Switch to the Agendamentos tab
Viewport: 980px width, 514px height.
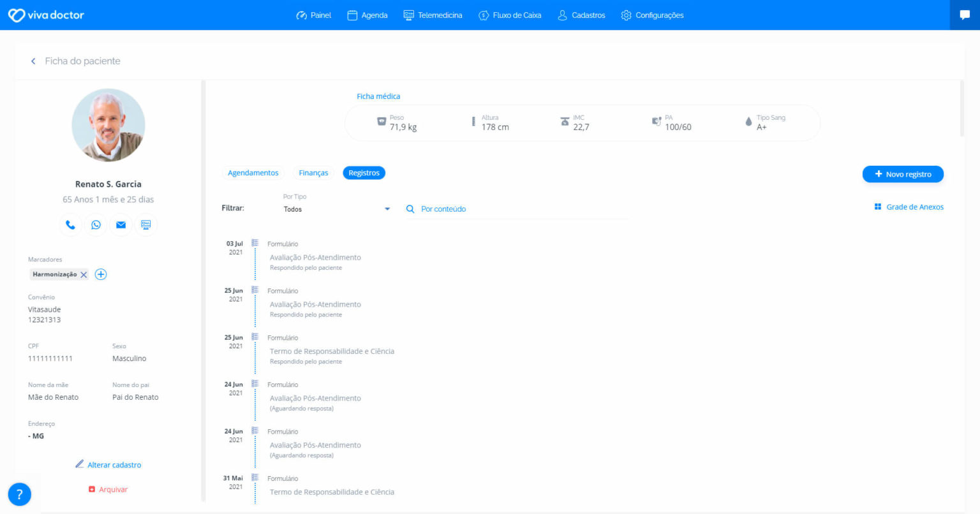253,173
